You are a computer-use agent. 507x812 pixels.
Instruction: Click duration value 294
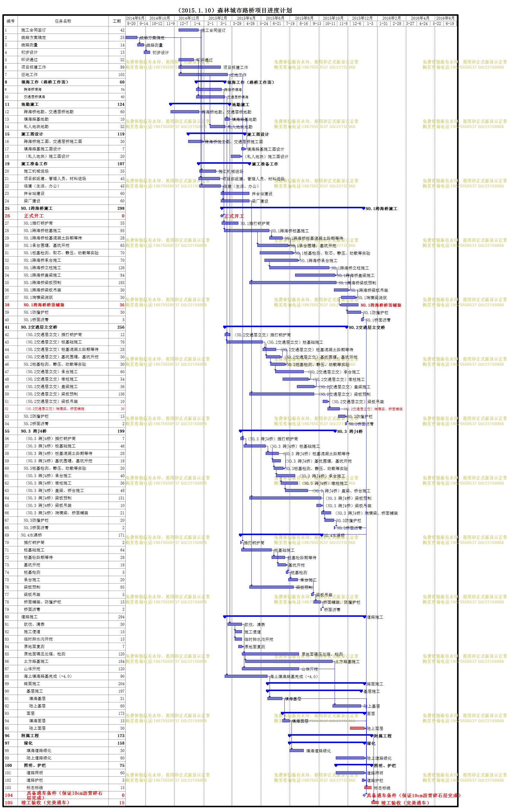[x=121, y=617]
